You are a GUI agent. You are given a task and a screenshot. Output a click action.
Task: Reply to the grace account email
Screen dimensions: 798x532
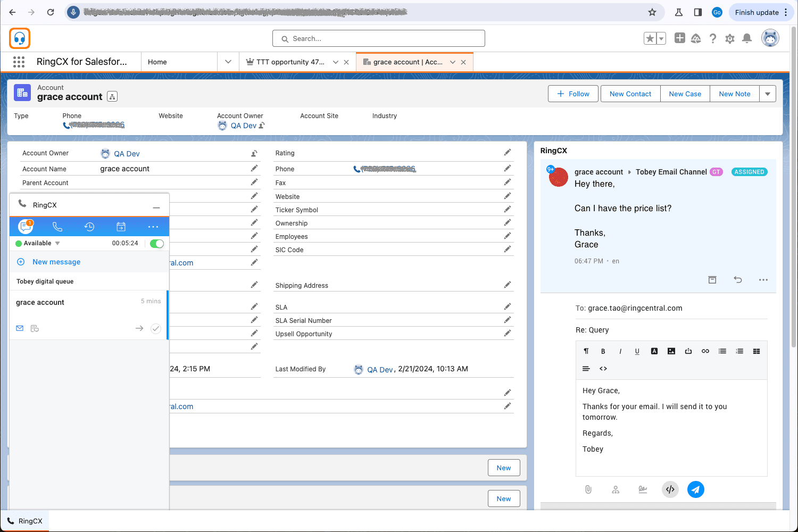(x=738, y=280)
